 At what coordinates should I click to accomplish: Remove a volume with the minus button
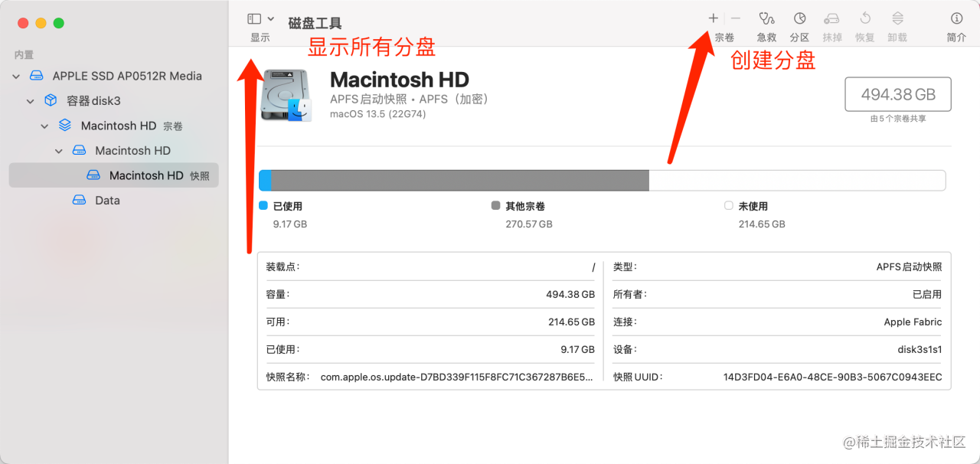(x=735, y=18)
